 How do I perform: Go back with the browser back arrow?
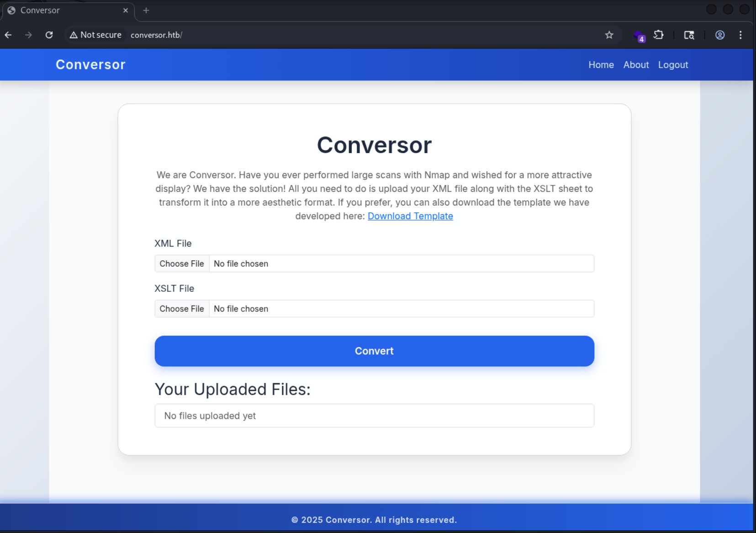[x=8, y=35]
